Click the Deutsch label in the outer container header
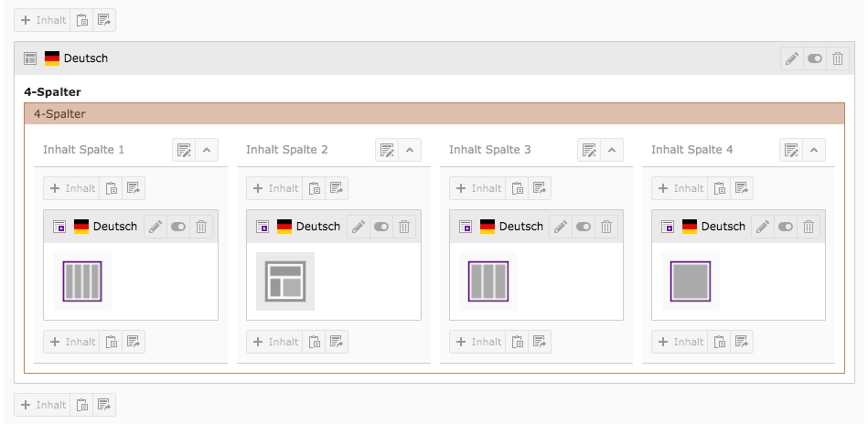868x424 pixels. click(x=86, y=58)
